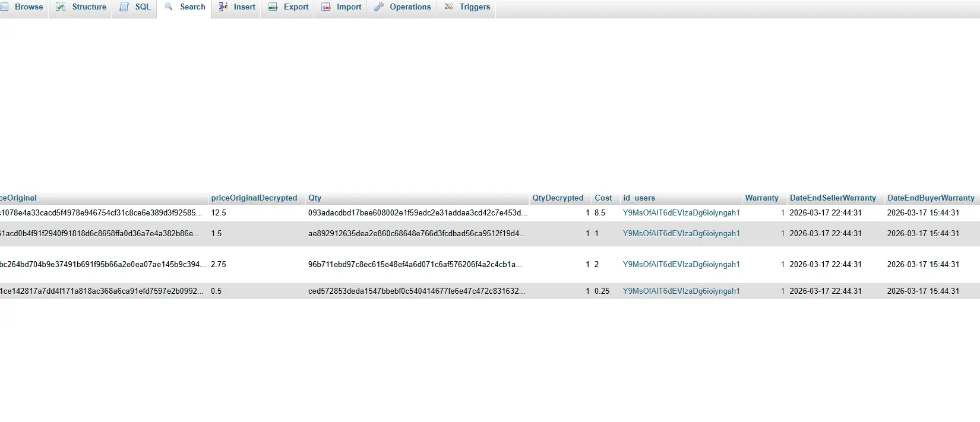This screenshot has height=422, width=980.
Task: Click the Operations wrench icon
Action: coord(378,7)
